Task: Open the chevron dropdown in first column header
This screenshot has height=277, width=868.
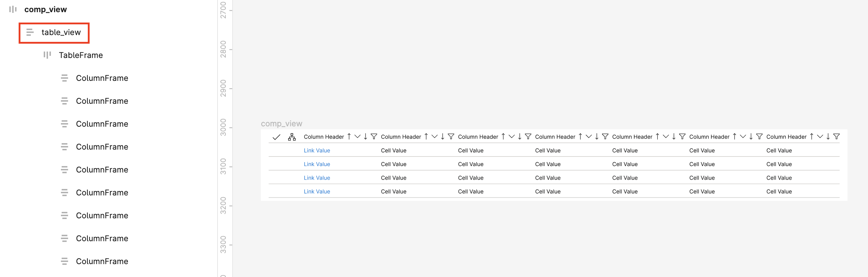Action: coord(357,136)
